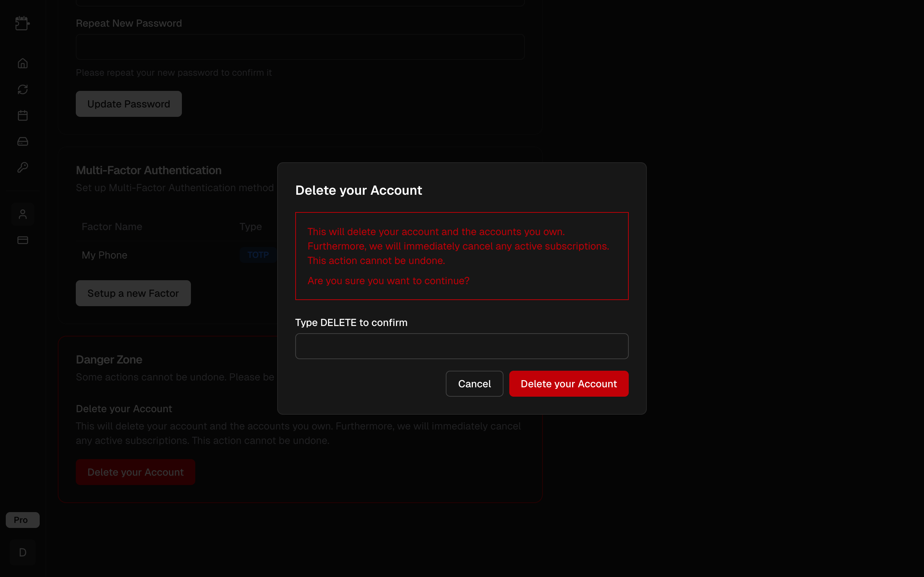Click Delete your Account in Danger Zone

[x=135, y=472]
